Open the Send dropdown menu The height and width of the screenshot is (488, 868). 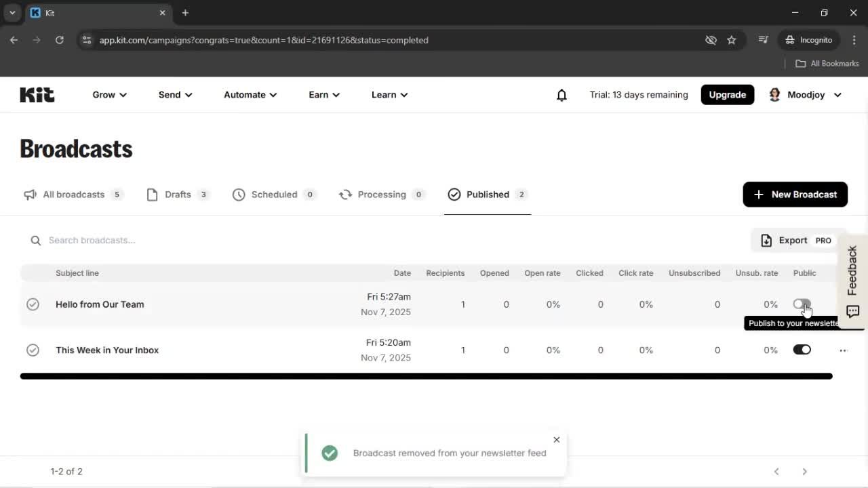pyautogui.click(x=174, y=95)
